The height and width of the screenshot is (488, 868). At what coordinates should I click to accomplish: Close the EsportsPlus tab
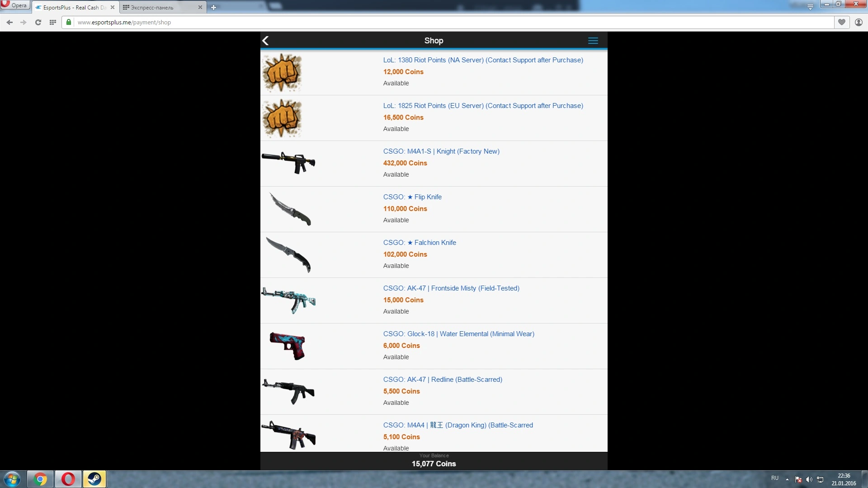pos(113,7)
